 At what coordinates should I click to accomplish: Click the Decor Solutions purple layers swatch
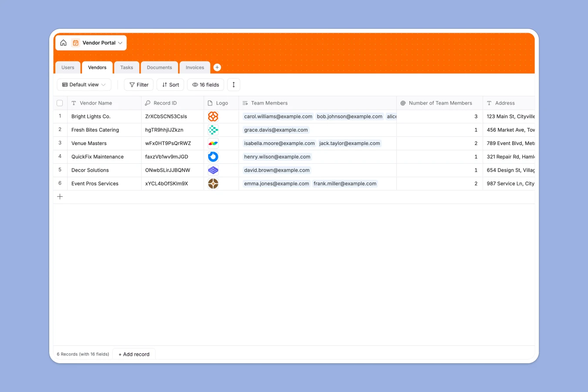[213, 170]
